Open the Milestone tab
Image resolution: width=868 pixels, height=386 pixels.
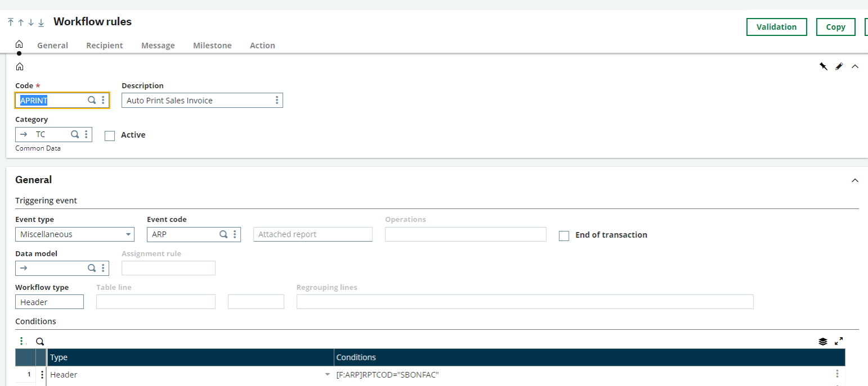[x=212, y=45]
